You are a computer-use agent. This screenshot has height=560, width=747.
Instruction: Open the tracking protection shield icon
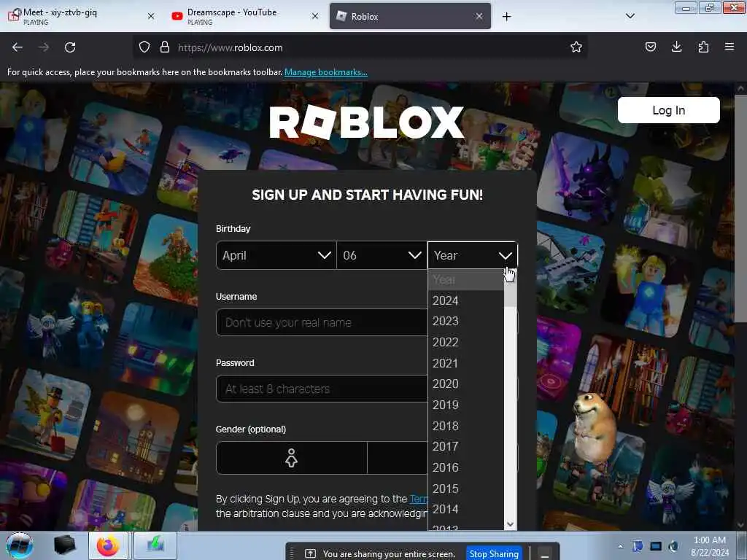coord(144,47)
